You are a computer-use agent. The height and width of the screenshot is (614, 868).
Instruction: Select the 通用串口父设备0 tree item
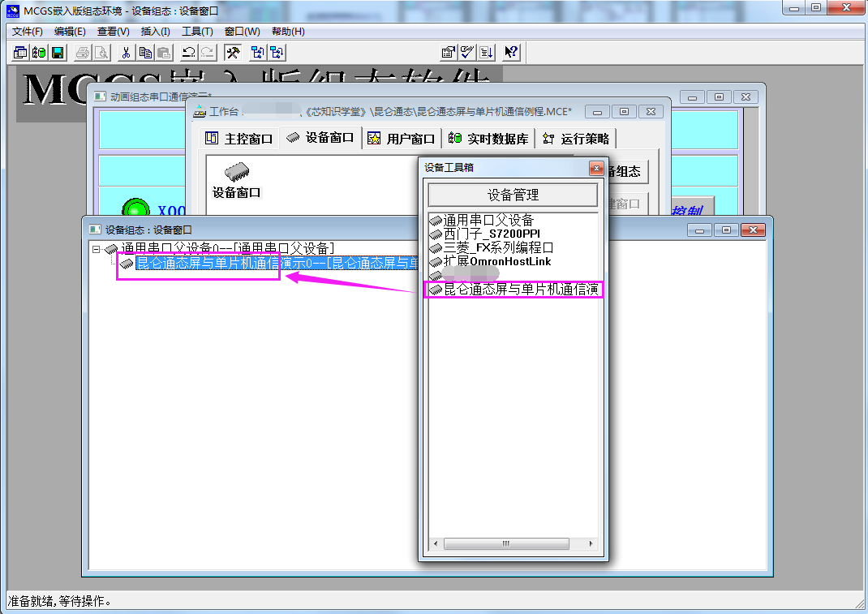tap(227, 248)
